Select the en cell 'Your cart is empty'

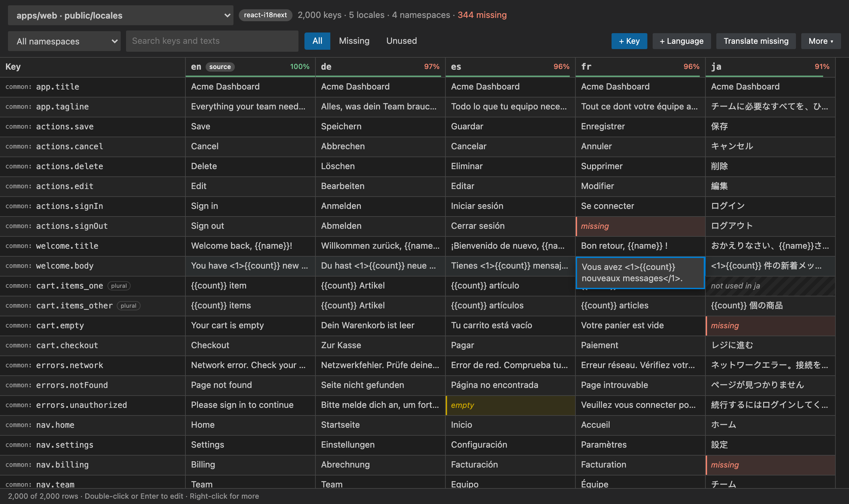pyautogui.click(x=250, y=326)
